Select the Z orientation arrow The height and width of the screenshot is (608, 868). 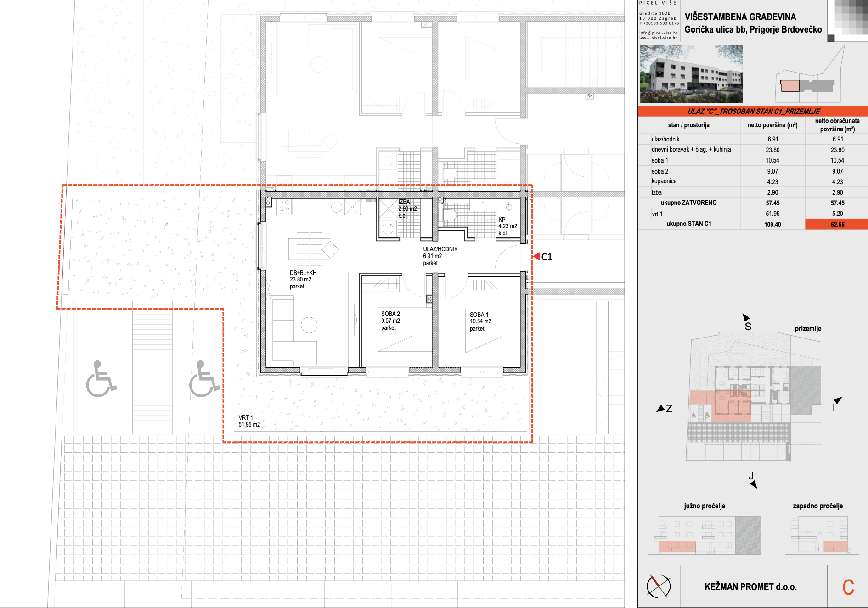coord(661,408)
